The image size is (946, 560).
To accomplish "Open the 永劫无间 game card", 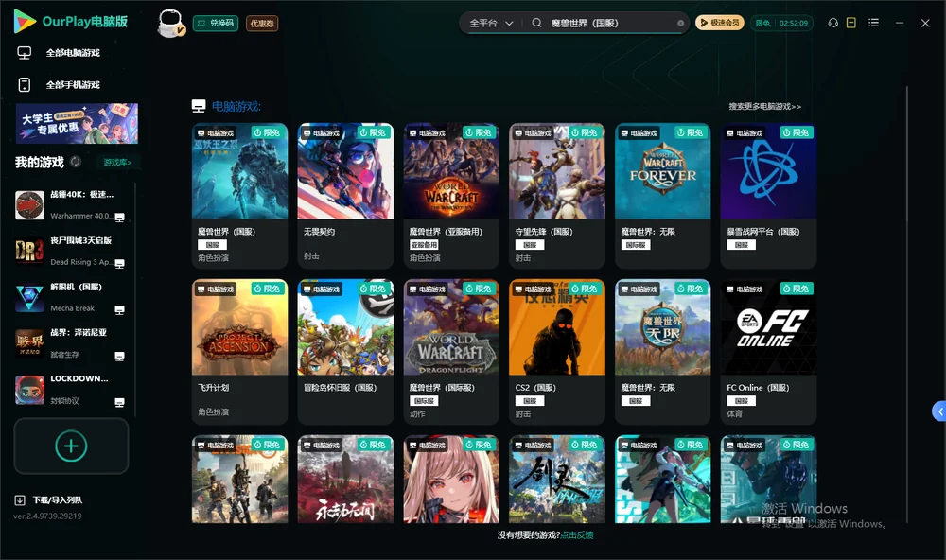I will (x=345, y=480).
